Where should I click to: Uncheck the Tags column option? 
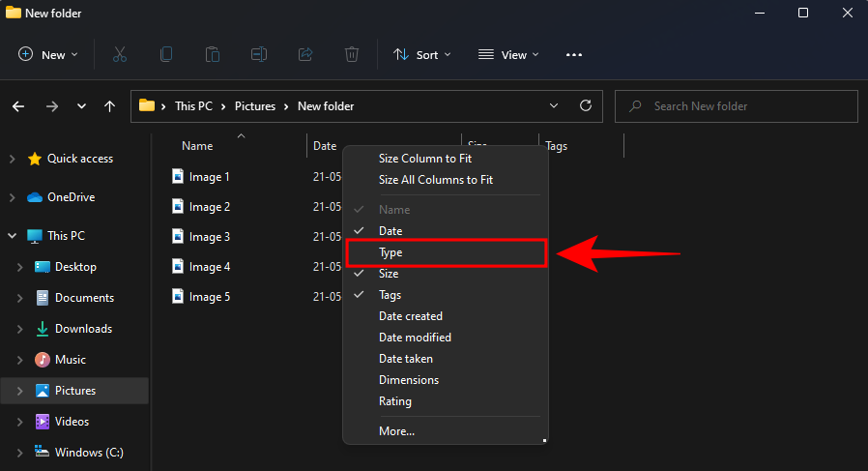tap(390, 295)
